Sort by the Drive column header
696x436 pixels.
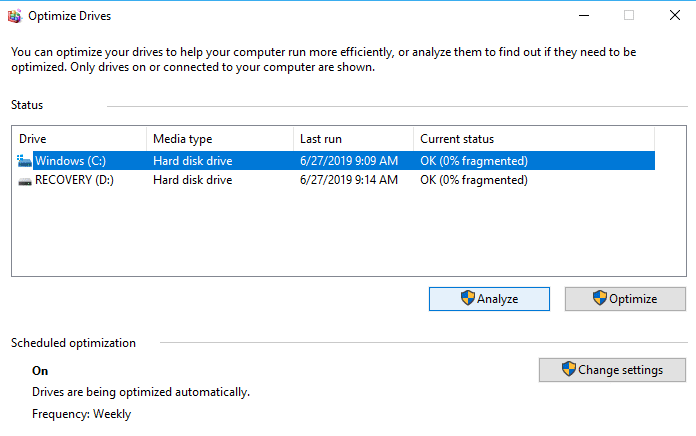pos(80,139)
